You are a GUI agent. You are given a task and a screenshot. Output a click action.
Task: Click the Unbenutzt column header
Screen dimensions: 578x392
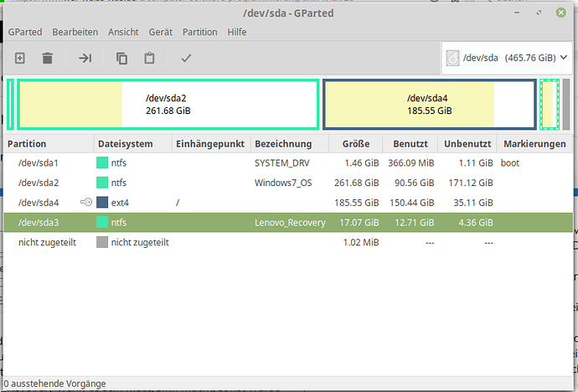(x=467, y=144)
